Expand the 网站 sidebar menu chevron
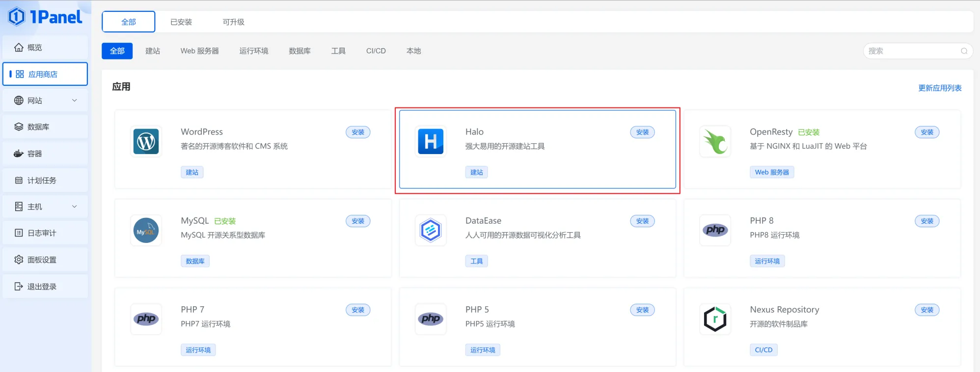The width and height of the screenshot is (980, 372). [x=75, y=101]
